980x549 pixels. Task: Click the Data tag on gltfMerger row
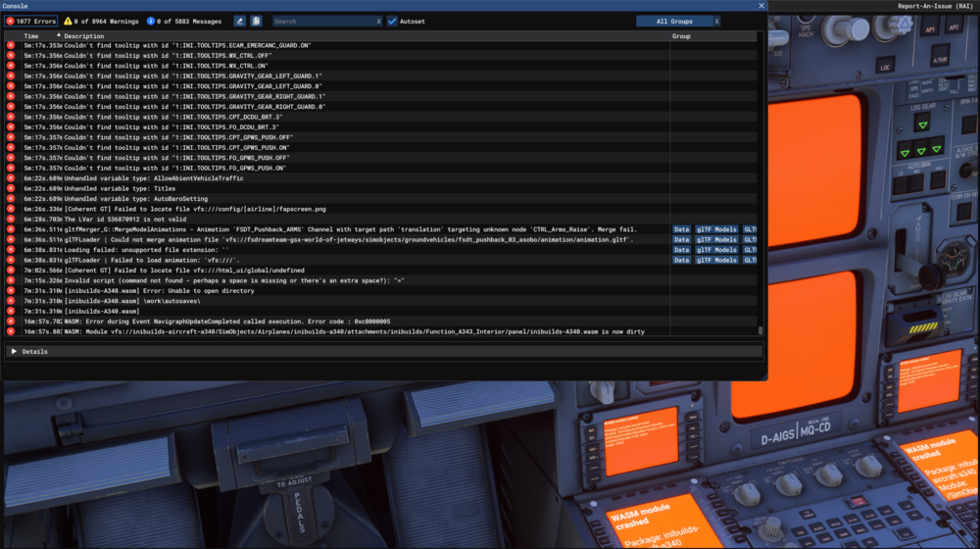681,229
